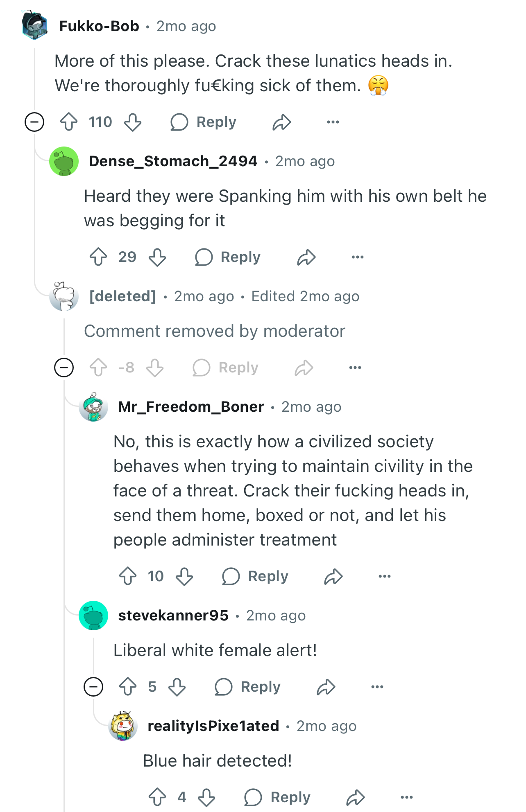Image resolution: width=526 pixels, height=812 pixels.
Task: Open Dense_Stomach_2494's profile via username
Action: click(x=173, y=161)
